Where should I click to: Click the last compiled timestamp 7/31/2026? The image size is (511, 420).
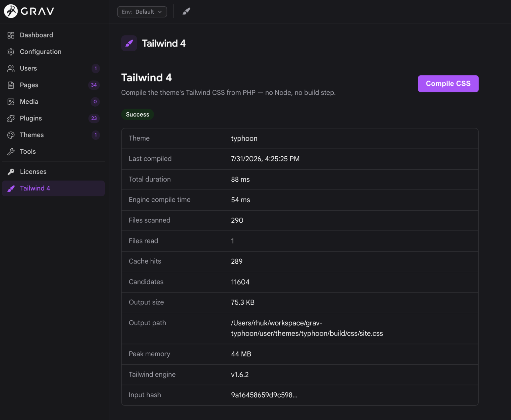(265, 159)
